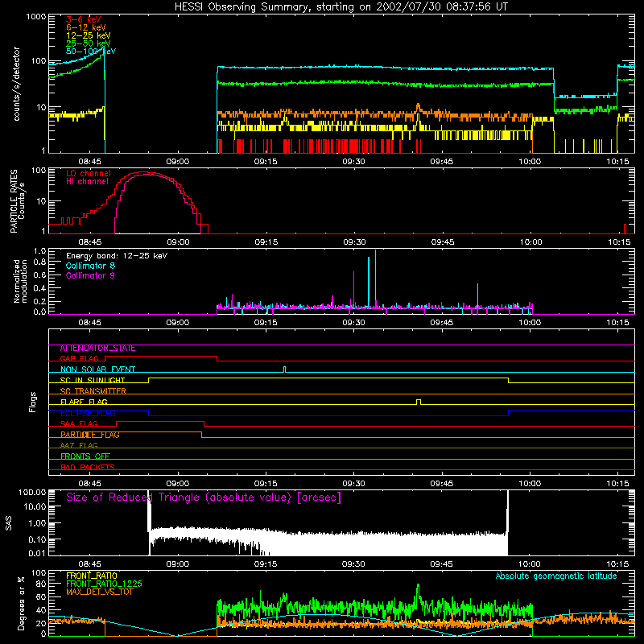Viewport: 644px width, 644px height.
Task: Click the SAA_FLAG label
Action: click(79, 424)
